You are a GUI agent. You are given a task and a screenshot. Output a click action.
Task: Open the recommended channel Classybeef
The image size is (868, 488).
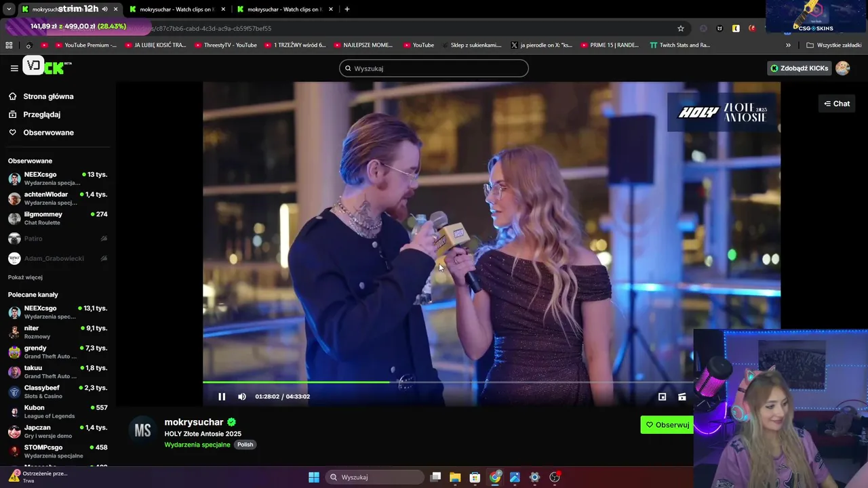coord(58,391)
